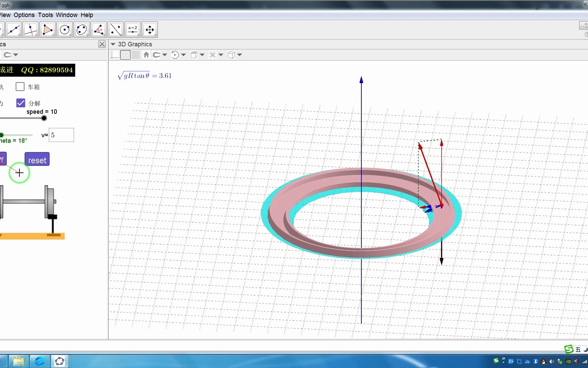Enable the 车箱 checkbox

coord(20,87)
